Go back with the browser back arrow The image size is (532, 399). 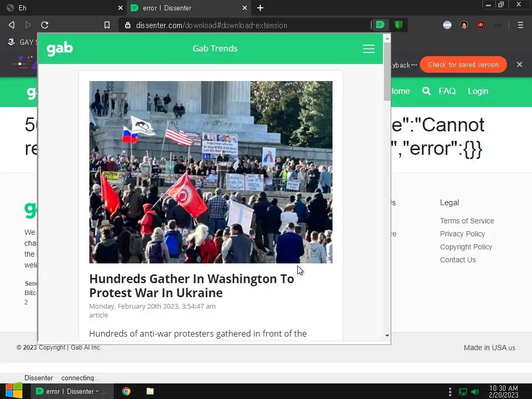coord(11,25)
